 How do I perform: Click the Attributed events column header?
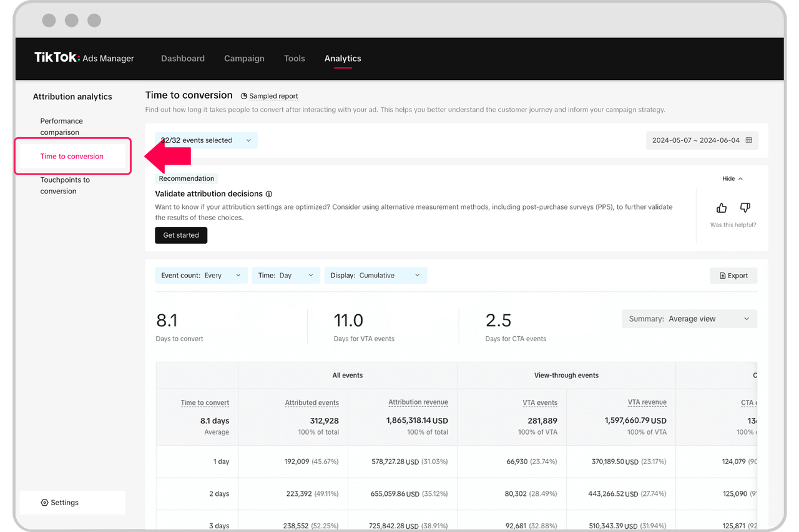(x=312, y=403)
